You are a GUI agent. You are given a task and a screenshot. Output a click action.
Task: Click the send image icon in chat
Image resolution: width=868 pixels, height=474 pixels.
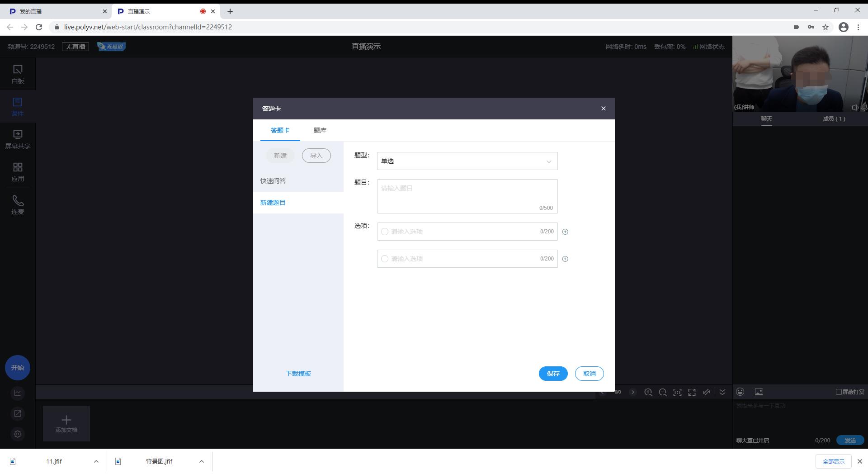pyautogui.click(x=759, y=392)
